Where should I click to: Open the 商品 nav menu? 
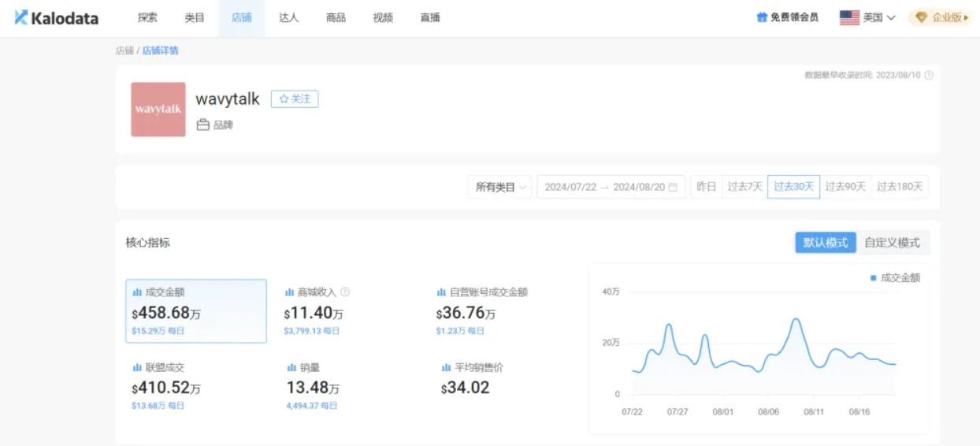336,17
